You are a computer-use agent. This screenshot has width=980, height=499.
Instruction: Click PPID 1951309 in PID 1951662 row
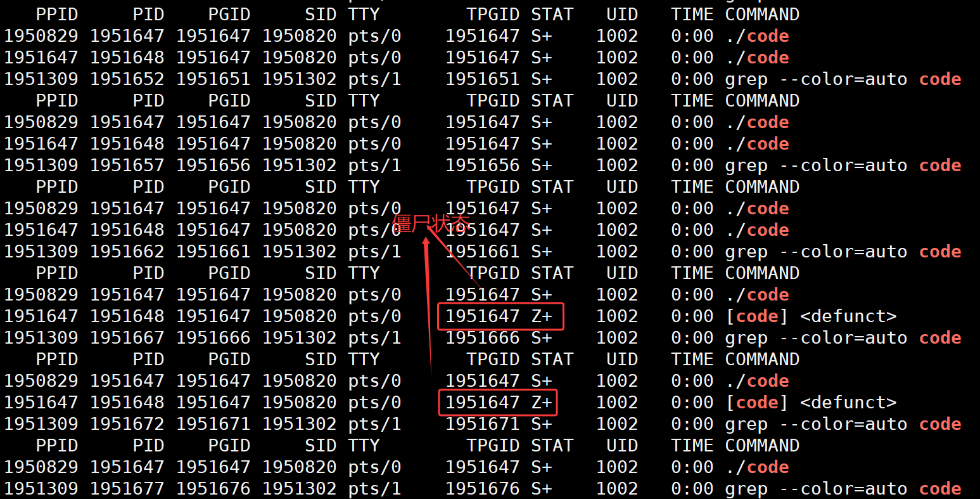pyautogui.click(x=41, y=252)
